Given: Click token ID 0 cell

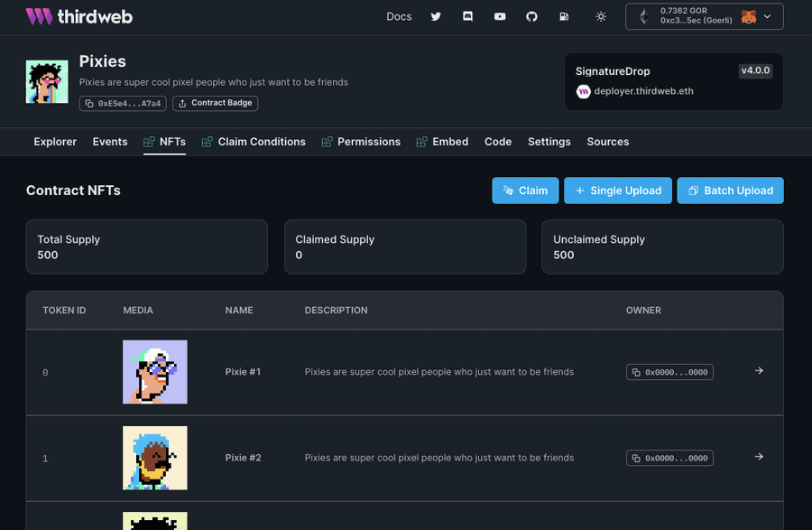Looking at the screenshot, I should tap(45, 373).
